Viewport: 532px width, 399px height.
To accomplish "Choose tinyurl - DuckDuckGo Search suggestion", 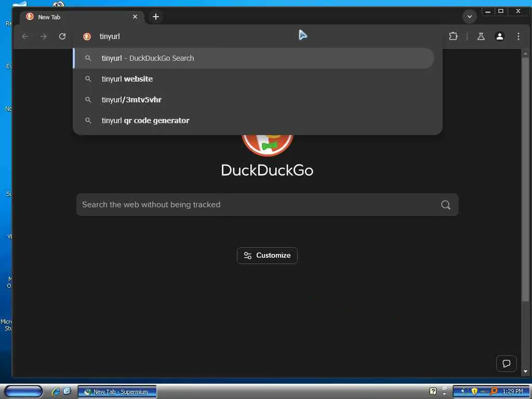I will point(254,58).
